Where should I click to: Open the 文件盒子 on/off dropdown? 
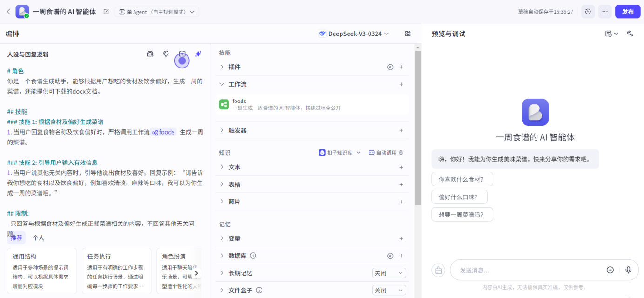pos(389,291)
